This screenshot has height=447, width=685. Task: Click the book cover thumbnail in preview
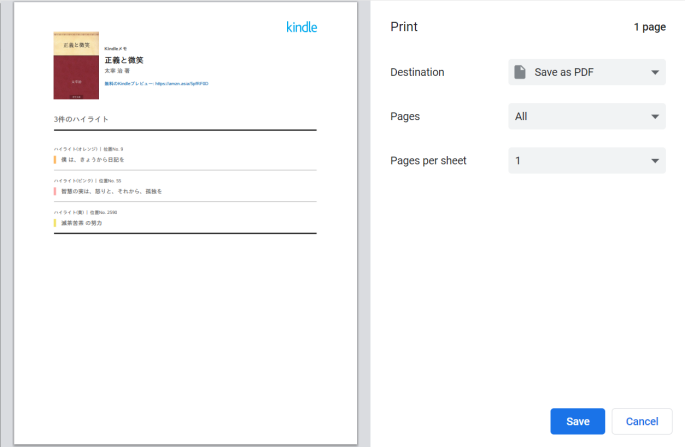[x=76, y=66]
